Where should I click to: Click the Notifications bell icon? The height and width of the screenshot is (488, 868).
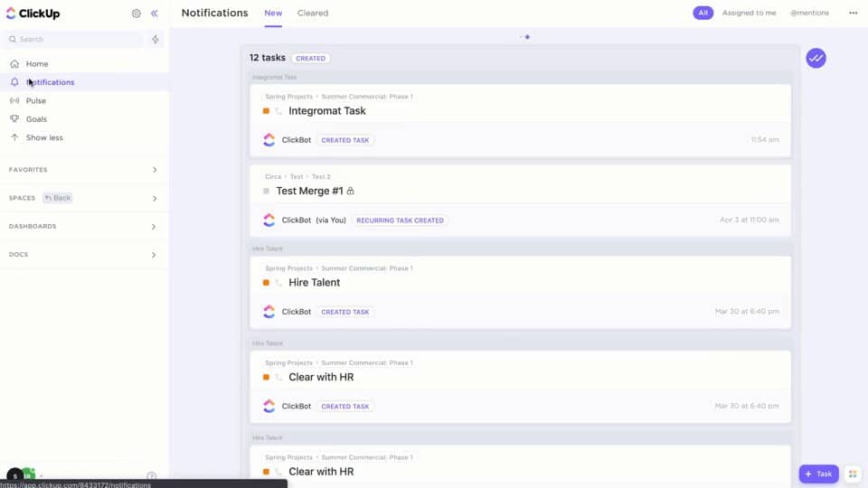tap(14, 82)
